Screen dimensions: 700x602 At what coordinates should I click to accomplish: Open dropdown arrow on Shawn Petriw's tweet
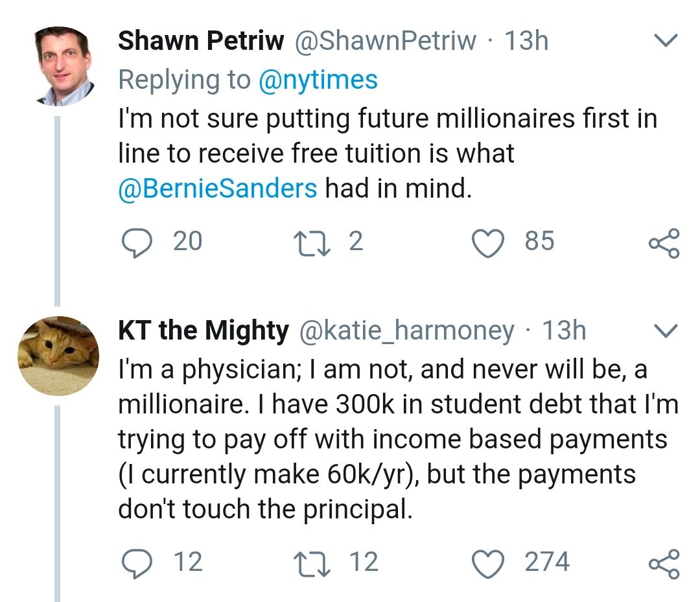click(x=664, y=41)
